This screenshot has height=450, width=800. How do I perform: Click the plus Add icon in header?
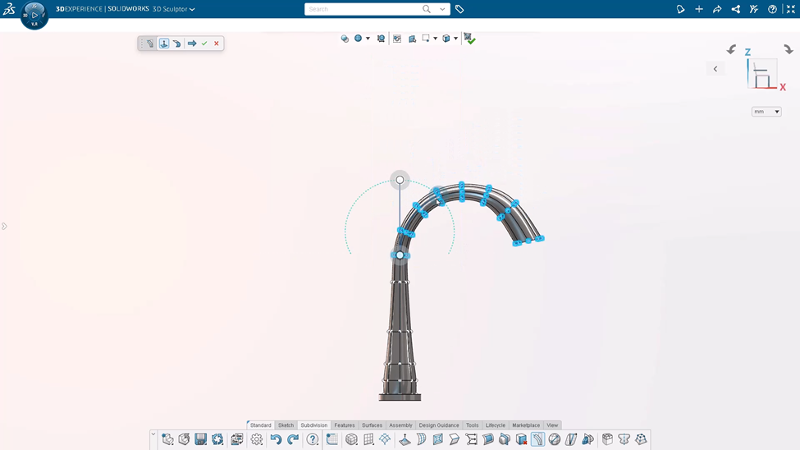699,9
